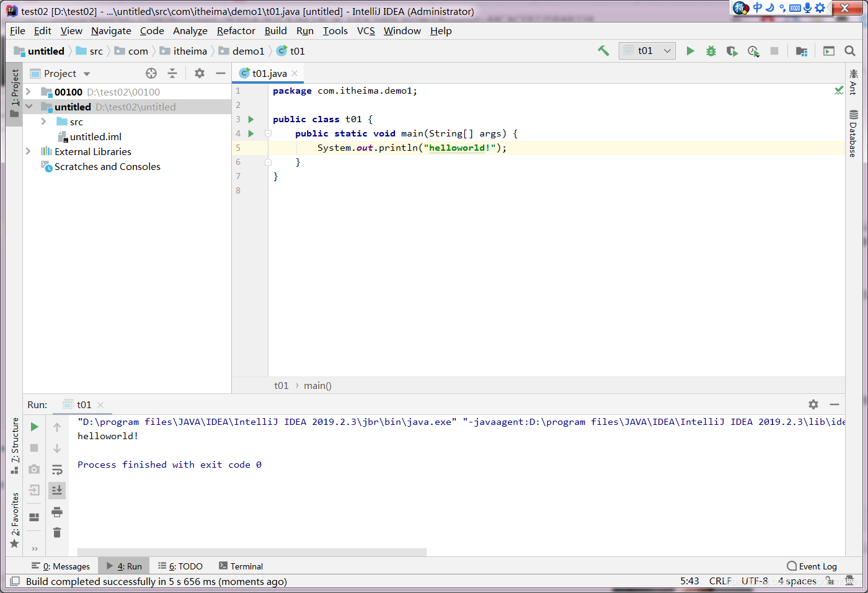Open the Refactor menu
The height and width of the screenshot is (593, 868).
coord(236,30)
